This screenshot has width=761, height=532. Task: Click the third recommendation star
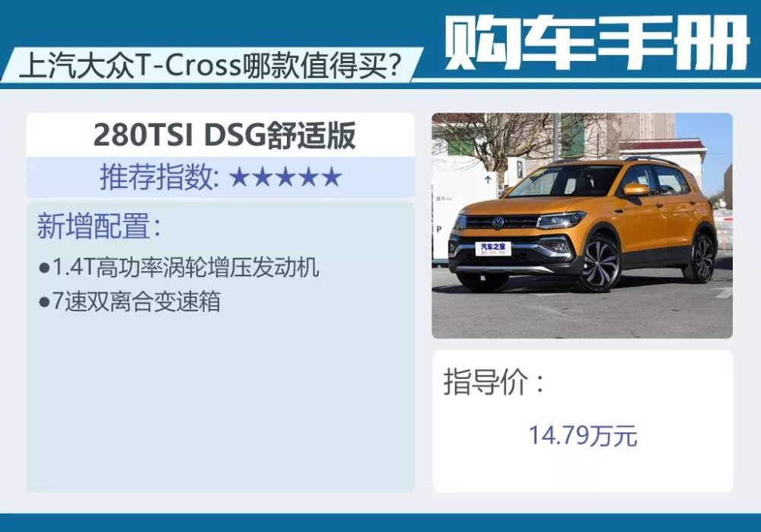click(285, 177)
